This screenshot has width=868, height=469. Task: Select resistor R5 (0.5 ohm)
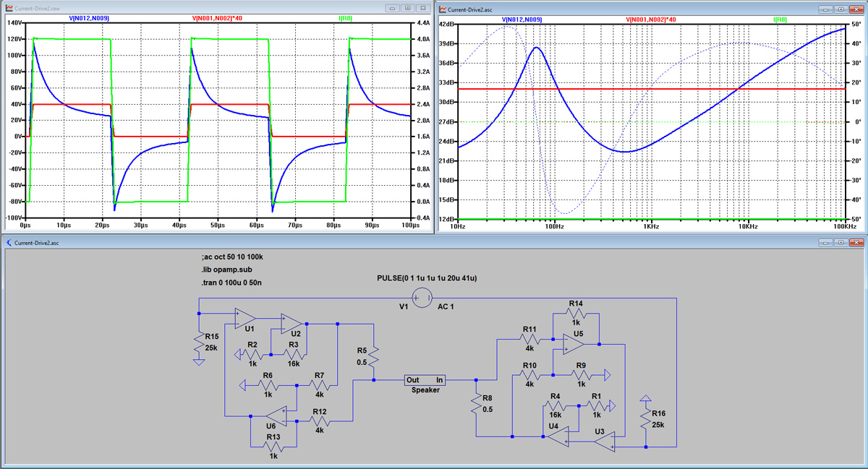pyautogui.click(x=374, y=358)
